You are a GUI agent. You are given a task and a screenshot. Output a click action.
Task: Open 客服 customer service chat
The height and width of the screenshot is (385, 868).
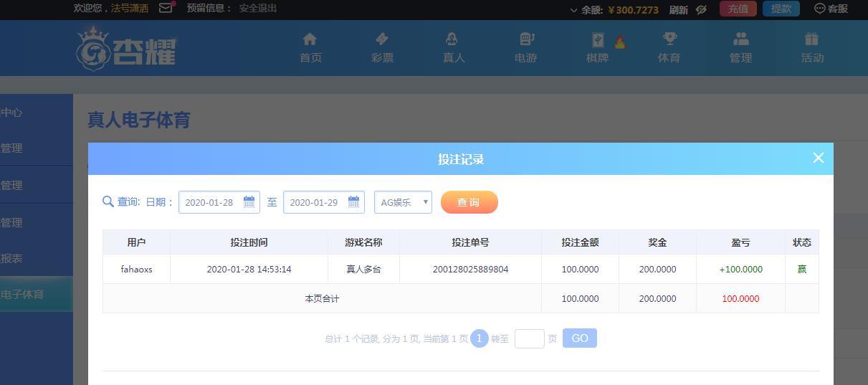tap(831, 9)
